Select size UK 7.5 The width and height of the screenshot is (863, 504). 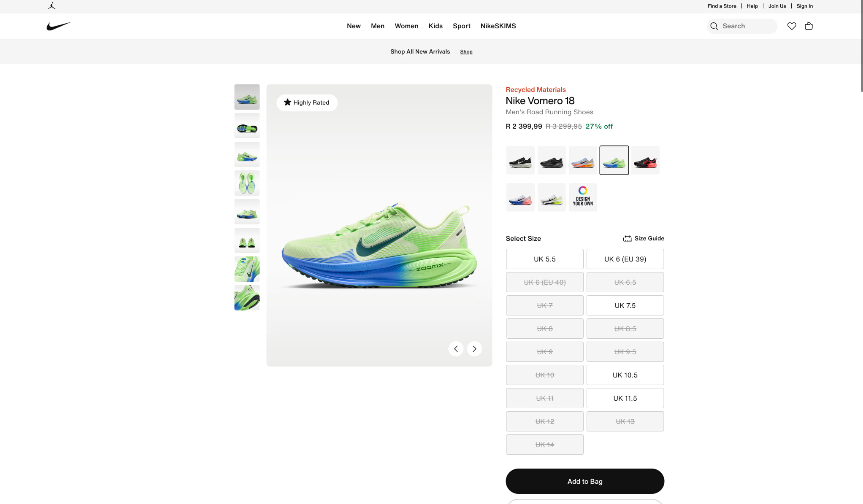[625, 305]
